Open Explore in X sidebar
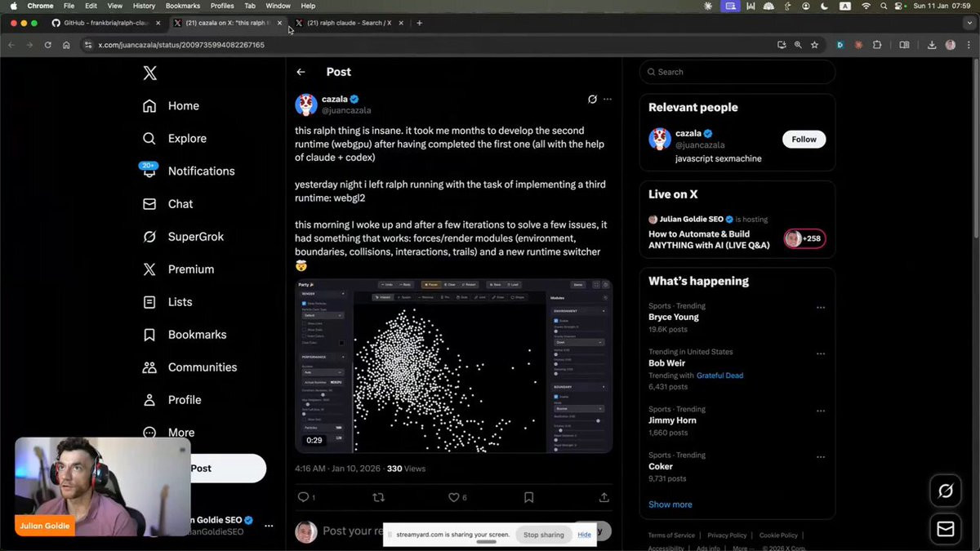The height and width of the screenshot is (551, 980). tap(174, 139)
